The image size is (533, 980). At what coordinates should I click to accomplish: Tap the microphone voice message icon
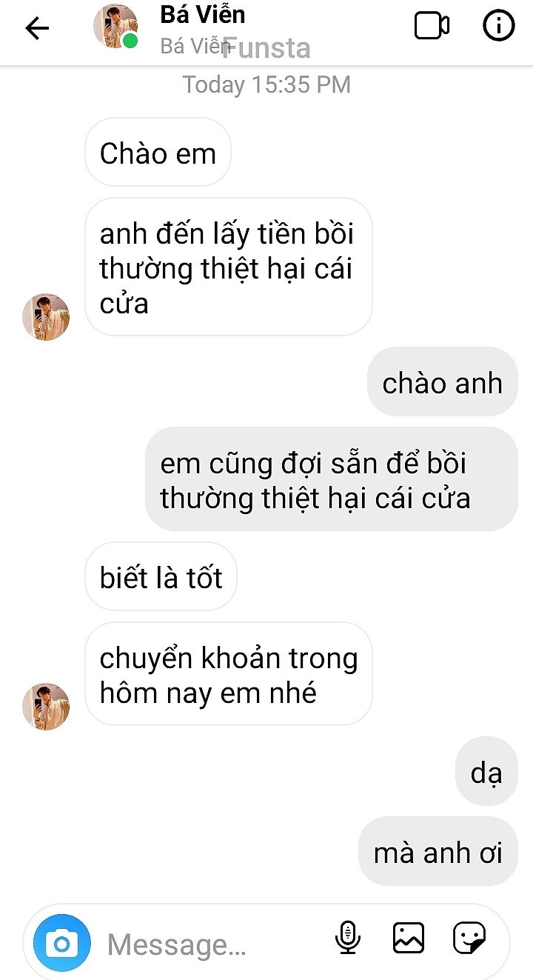pyautogui.click(x=347, y=938)
